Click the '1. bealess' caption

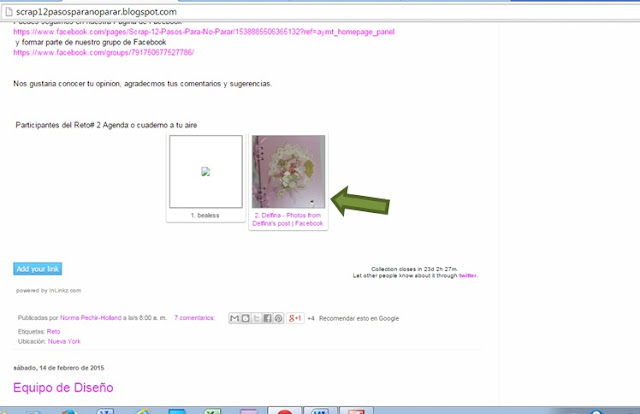pos(205,215)
